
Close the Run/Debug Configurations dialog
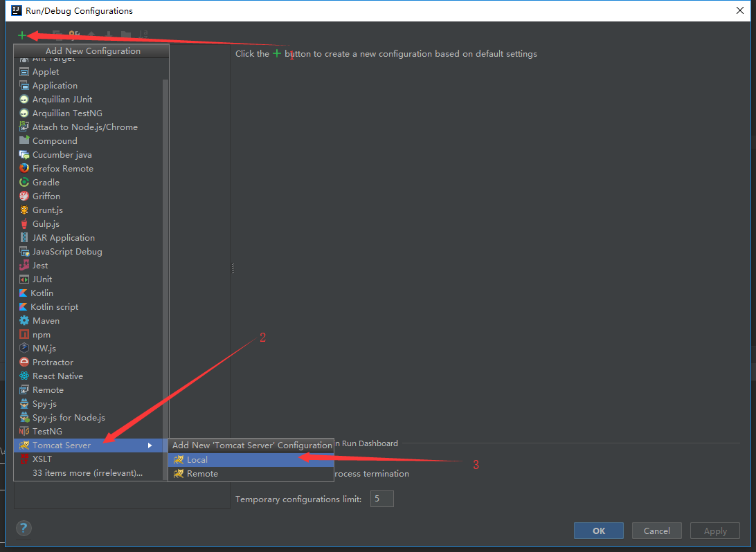(x=740, y=10)
